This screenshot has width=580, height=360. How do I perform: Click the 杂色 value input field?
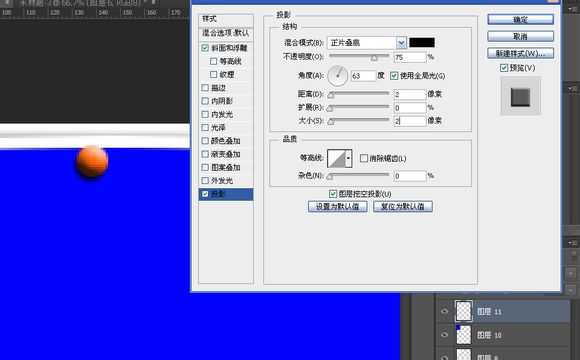point(410,176)
